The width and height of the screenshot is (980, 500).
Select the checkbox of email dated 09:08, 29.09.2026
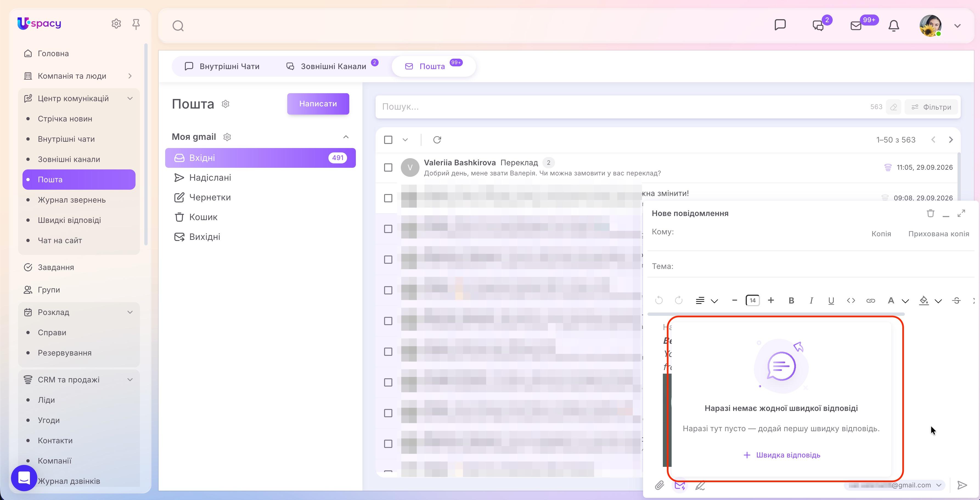coord(388,198)
